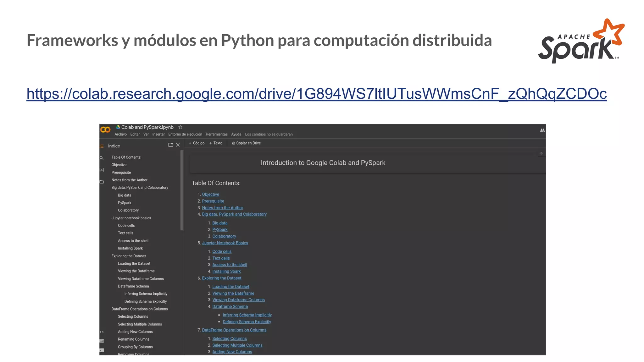Open the Editar menu
Image resolution: width=644 pixels, height=362 pixels.
click(135, 134)
